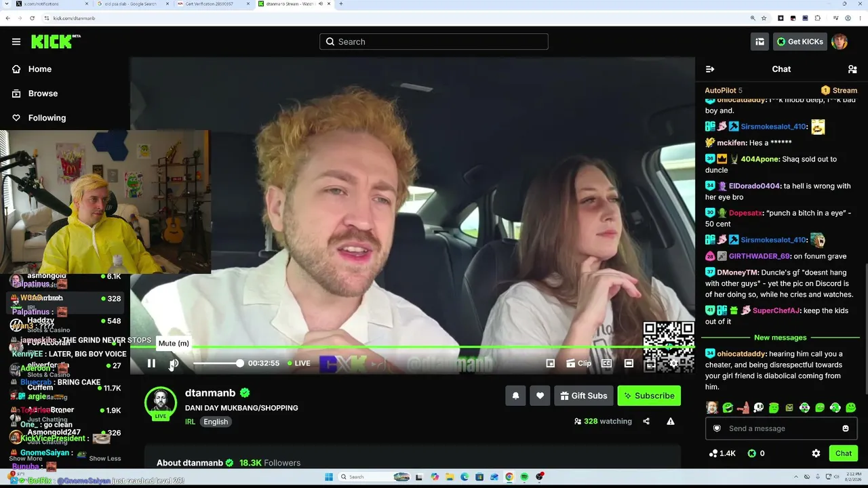Collapse the chat panel with arrow icon
The image size is (868, 488).
(x=710, y=69)
